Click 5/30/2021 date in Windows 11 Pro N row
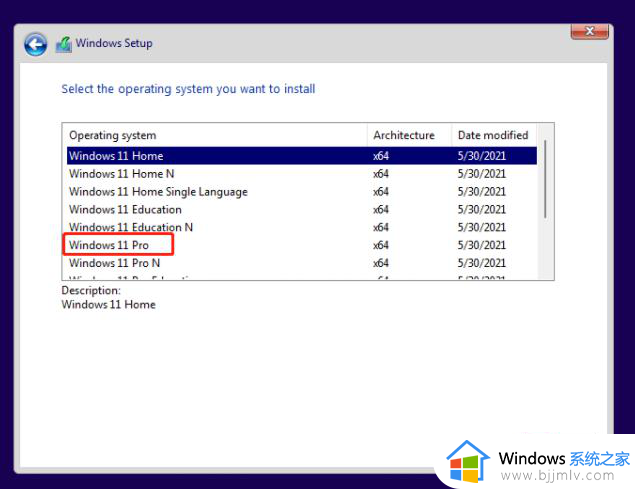Image resolution: width=635 pixels, height=489 pixels. (482, 263)
